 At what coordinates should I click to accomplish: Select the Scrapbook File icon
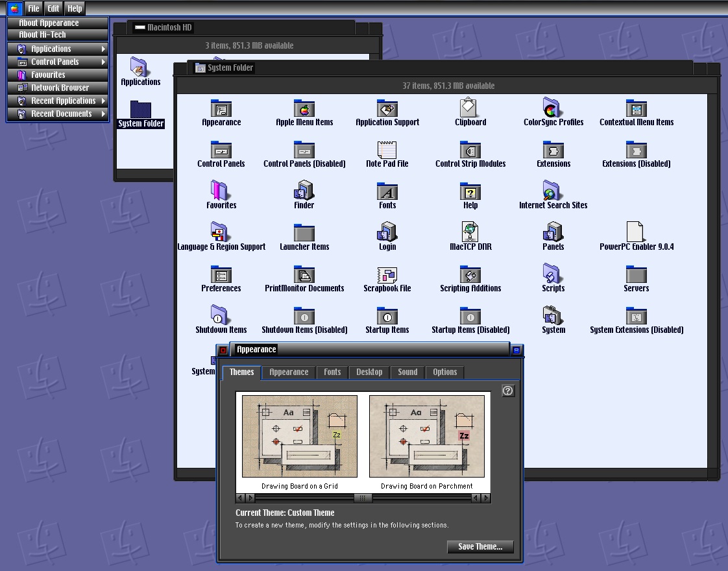(x=387, y=274)
